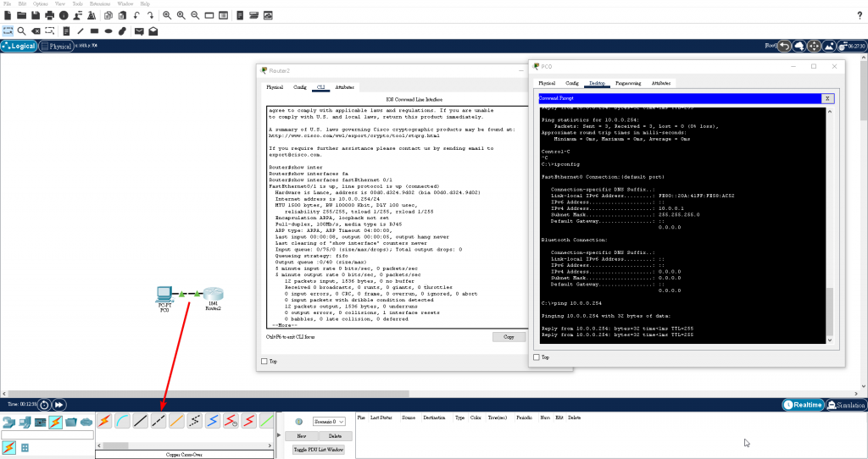Open a file with the folder icon
868x459 pixels.
pos(21,15)
